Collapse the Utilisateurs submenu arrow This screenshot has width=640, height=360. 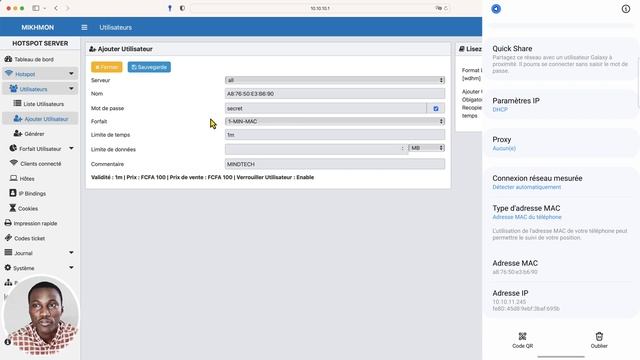click(x=71, y=89)
